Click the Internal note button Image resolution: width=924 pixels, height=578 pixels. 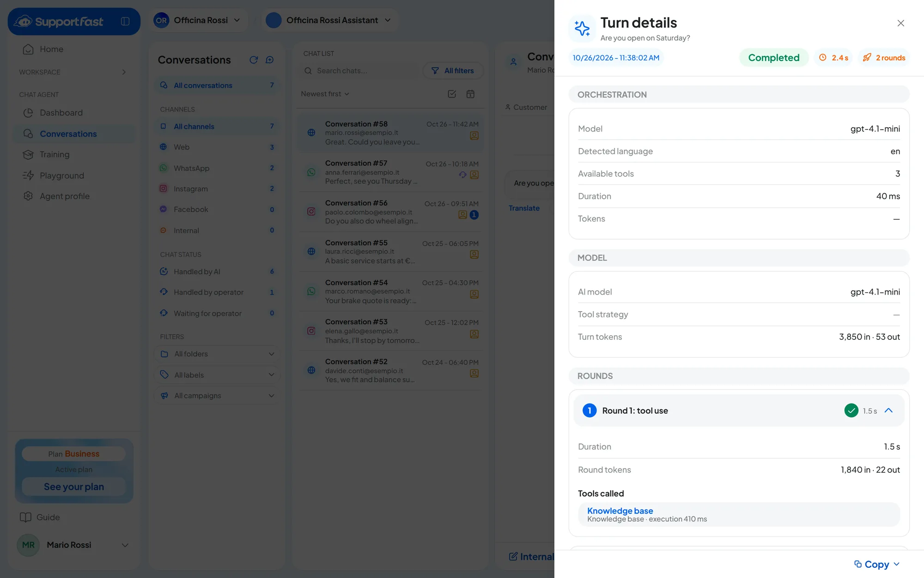tap(531, 557)
